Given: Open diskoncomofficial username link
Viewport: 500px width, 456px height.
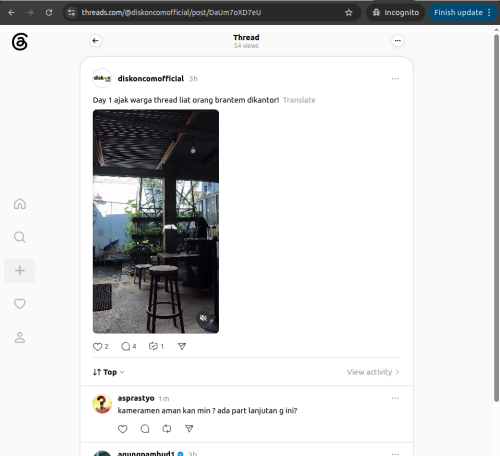Looking at the screenshot, I should tap(151, 79).
